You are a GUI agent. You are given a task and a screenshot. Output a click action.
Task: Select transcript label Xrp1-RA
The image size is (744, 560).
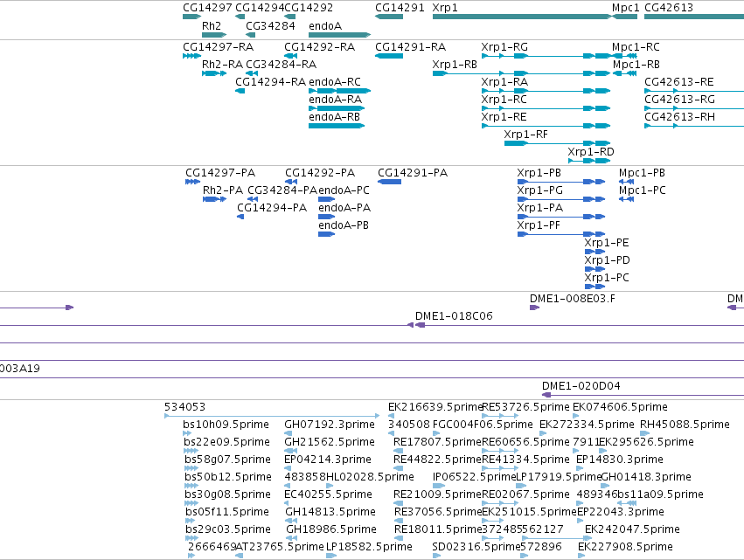[x=504, y=82]
